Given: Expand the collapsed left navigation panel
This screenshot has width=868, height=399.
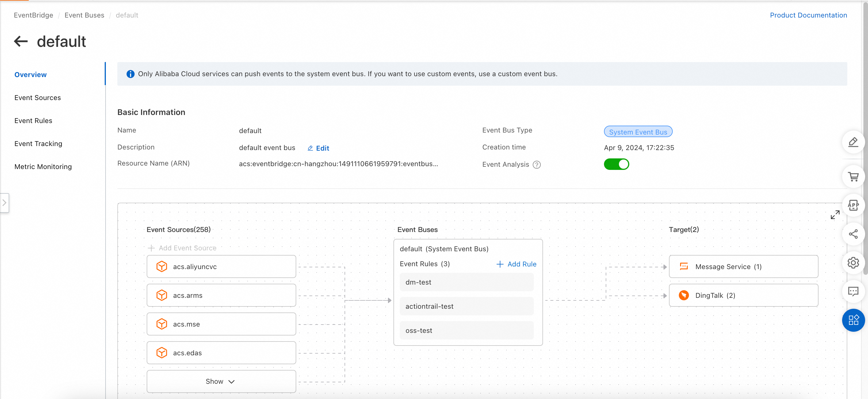Looking at the screenshot, I should tap(4, 203).
